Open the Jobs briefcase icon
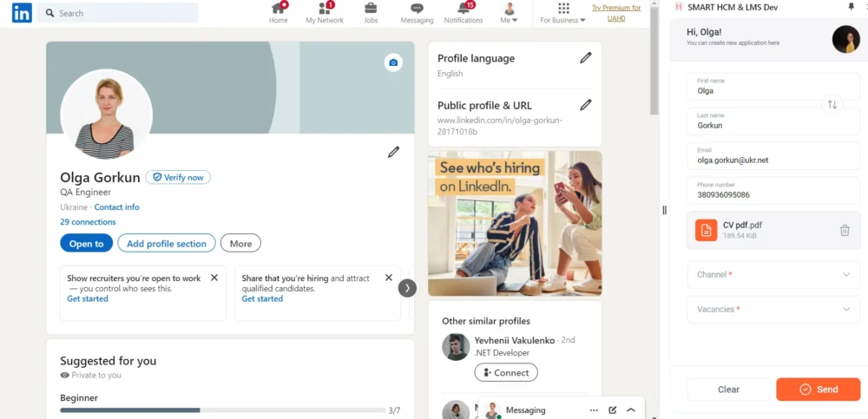Screen dimensions: 868x419 click(371, 9)
